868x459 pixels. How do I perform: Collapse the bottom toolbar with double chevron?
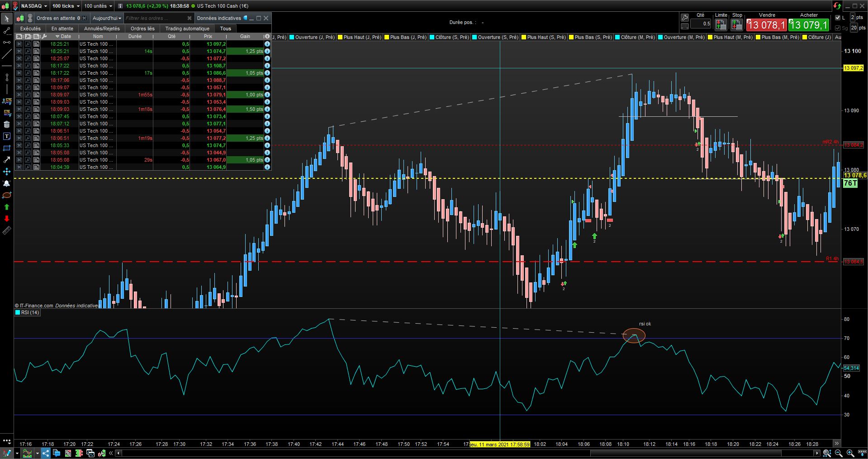[111, 453]
